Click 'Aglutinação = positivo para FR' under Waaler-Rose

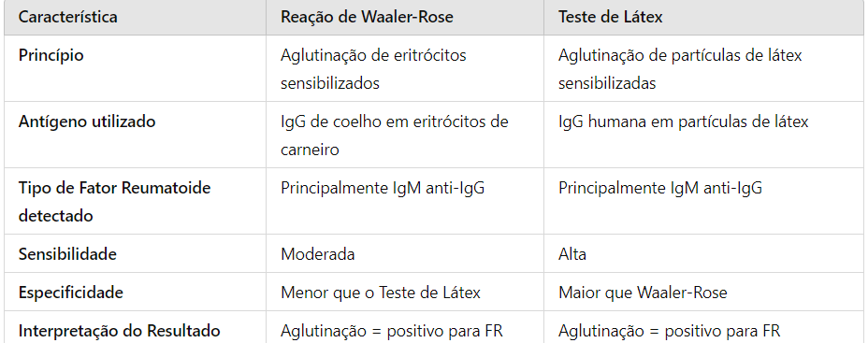[x=391, y=331]
